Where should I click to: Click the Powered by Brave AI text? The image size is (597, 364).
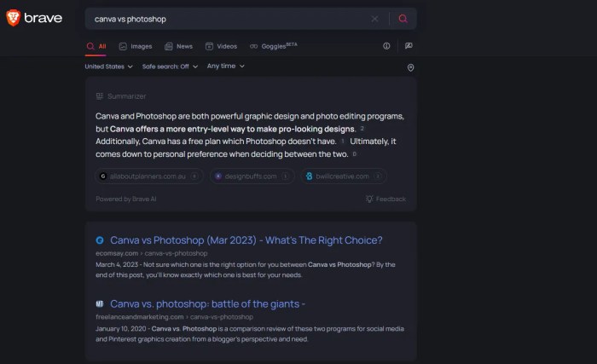126,199
